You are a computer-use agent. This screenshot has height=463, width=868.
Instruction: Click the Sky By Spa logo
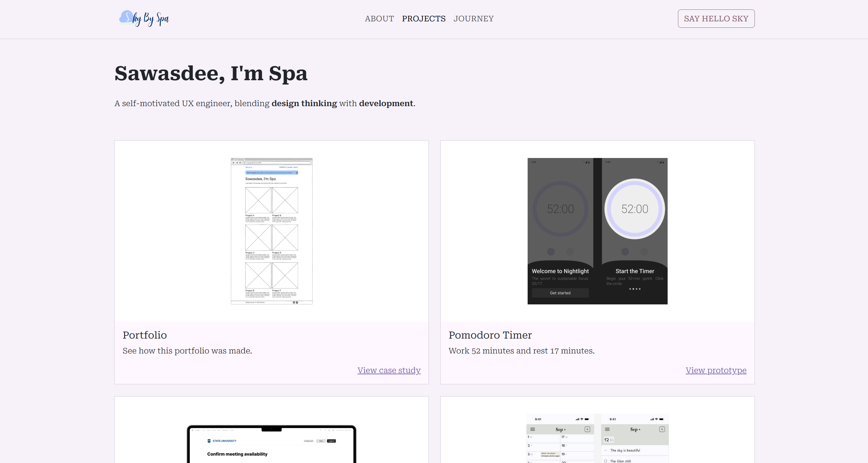click(144, 19)
